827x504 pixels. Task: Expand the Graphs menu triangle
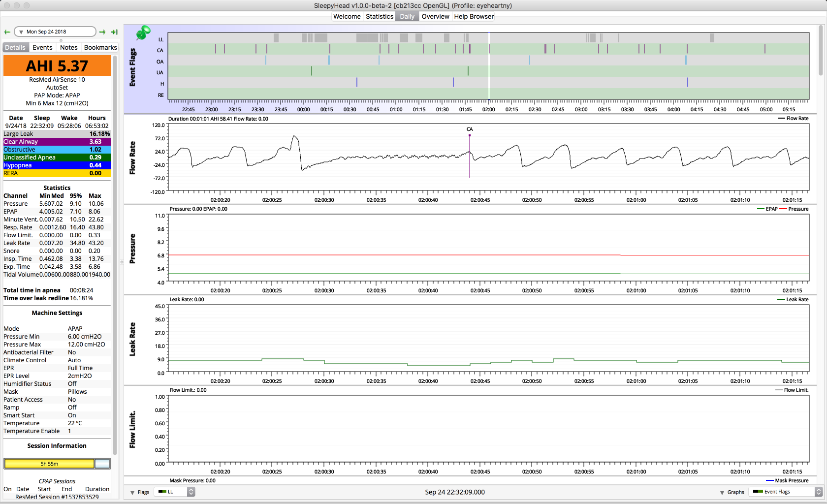[722, 492]
